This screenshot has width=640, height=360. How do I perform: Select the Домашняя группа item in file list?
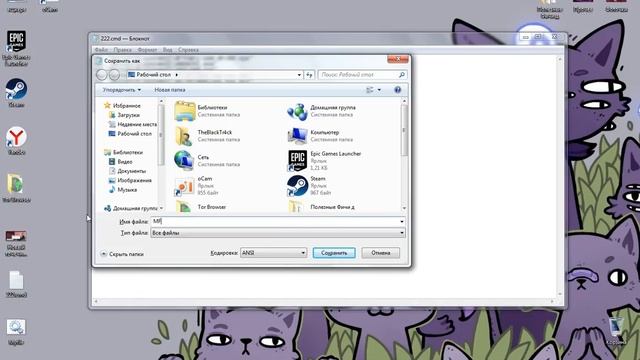pyautogui.click(x=322, y=111)
